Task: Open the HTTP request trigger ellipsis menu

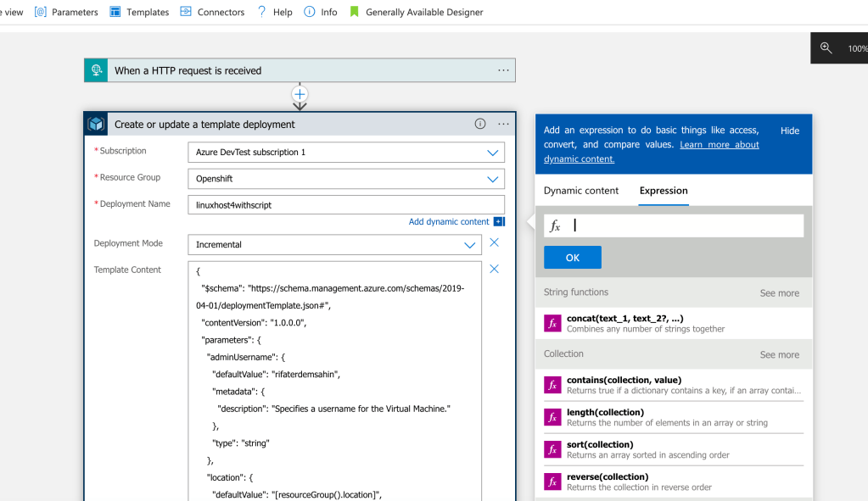Action: (503, 70)
